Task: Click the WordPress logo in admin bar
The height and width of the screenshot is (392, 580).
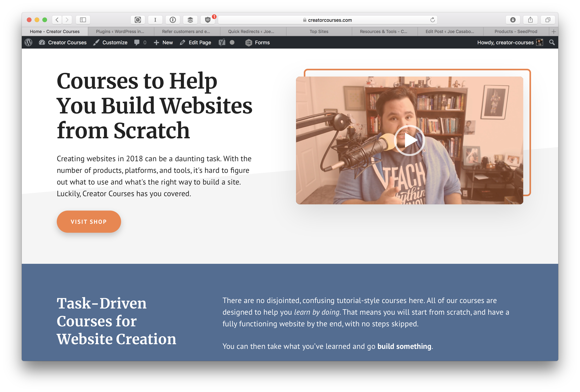Action: 28,42
